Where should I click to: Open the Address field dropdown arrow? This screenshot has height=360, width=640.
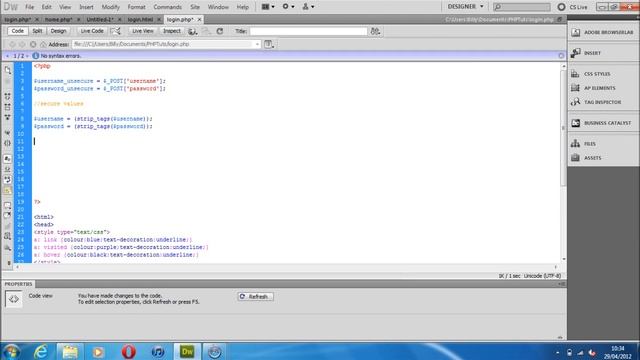tap(257, 44)
